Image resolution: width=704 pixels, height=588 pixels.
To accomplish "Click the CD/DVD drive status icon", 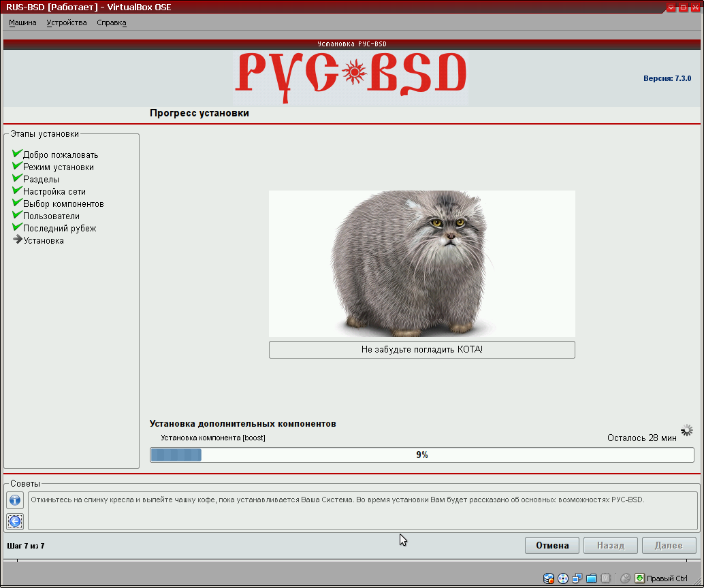I will coord(562,578).
